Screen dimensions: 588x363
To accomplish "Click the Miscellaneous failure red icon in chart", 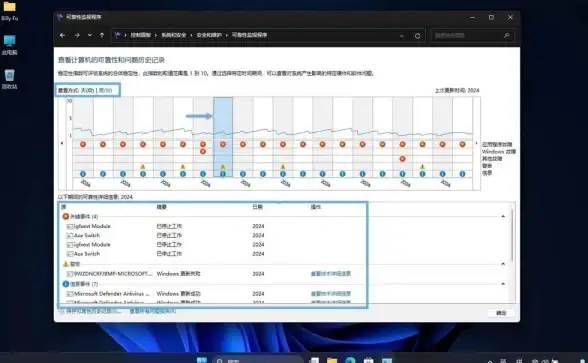I will 402,159.
